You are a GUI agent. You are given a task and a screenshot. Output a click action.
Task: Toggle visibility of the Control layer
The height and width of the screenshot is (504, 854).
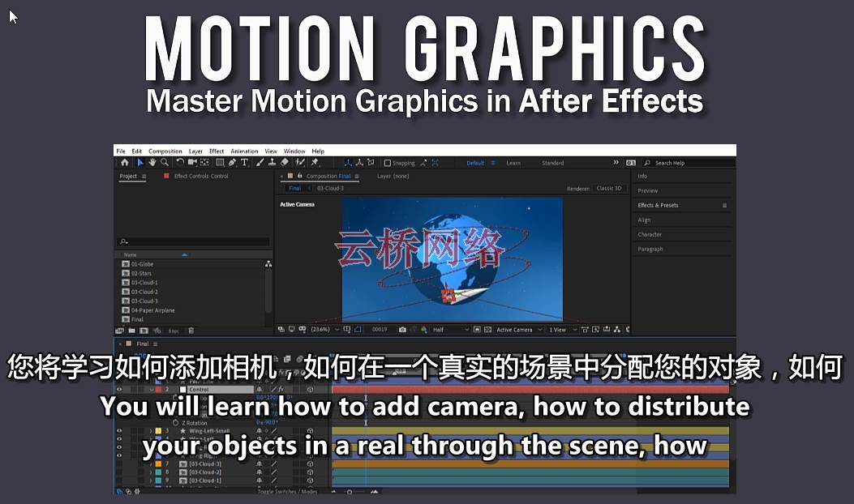120,390
